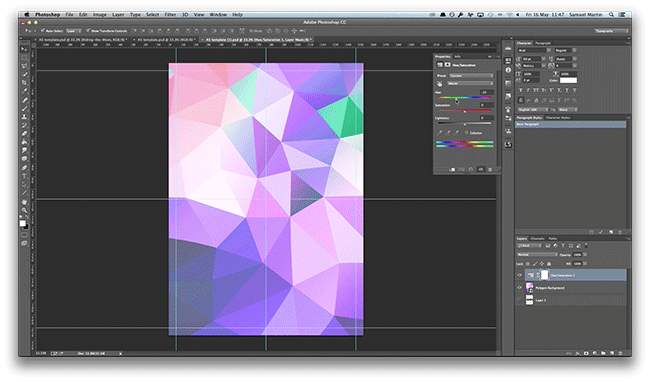Click the Hue/Saturation layer mask thumbnail

[544, 275]
